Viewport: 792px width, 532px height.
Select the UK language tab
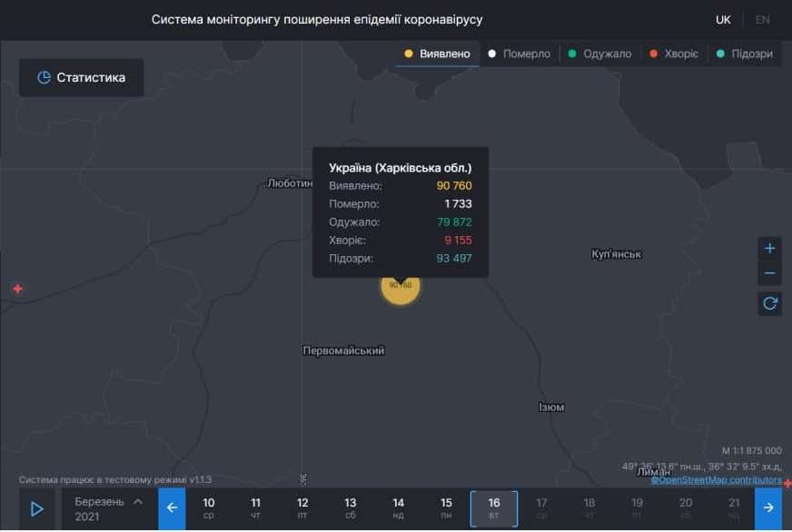[722, 18]
